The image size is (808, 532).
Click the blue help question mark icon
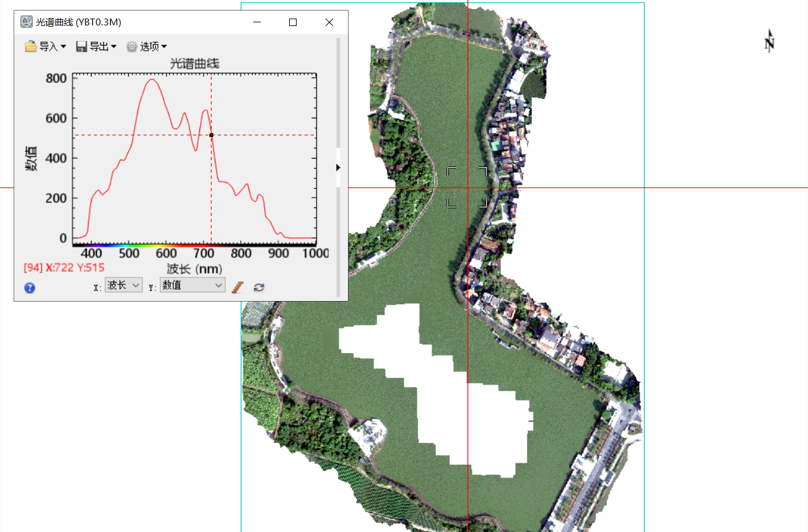[30, 287]
